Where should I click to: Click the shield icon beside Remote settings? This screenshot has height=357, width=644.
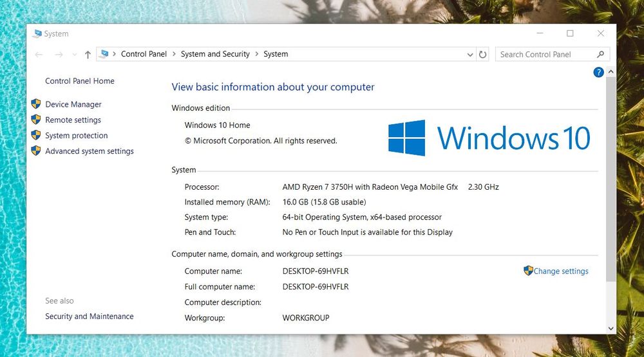click(x=36, y=120)
